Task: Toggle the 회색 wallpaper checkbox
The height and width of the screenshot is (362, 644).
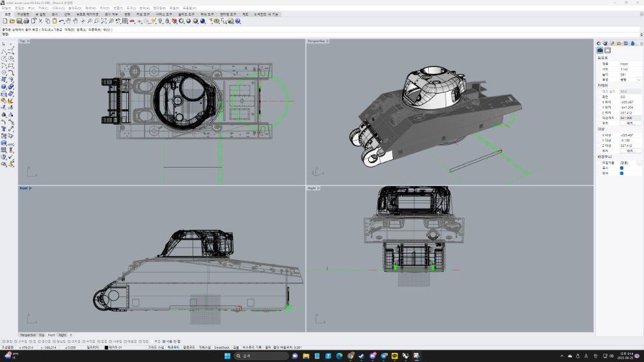Action: tap(622, 173)
